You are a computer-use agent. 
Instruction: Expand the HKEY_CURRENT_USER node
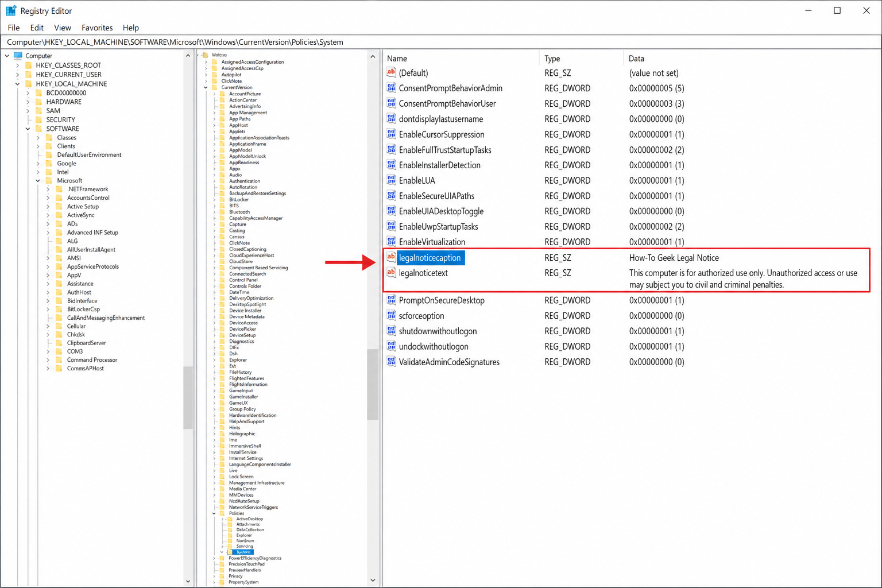[x=17, y=75]
